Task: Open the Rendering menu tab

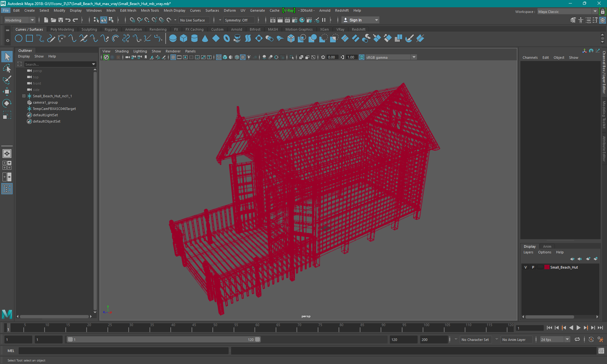Action: click(x=157, y=29)
